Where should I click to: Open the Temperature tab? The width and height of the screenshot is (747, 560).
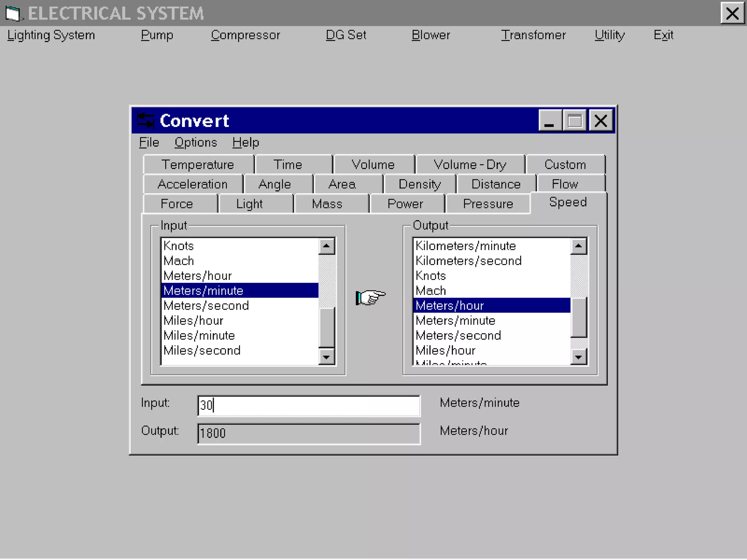pos(198,165)
